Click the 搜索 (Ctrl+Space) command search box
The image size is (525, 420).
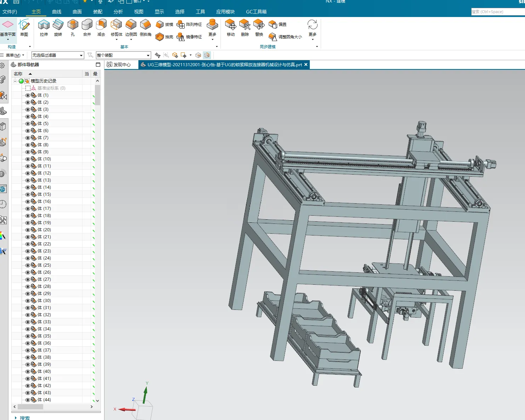tap(498, 12)
